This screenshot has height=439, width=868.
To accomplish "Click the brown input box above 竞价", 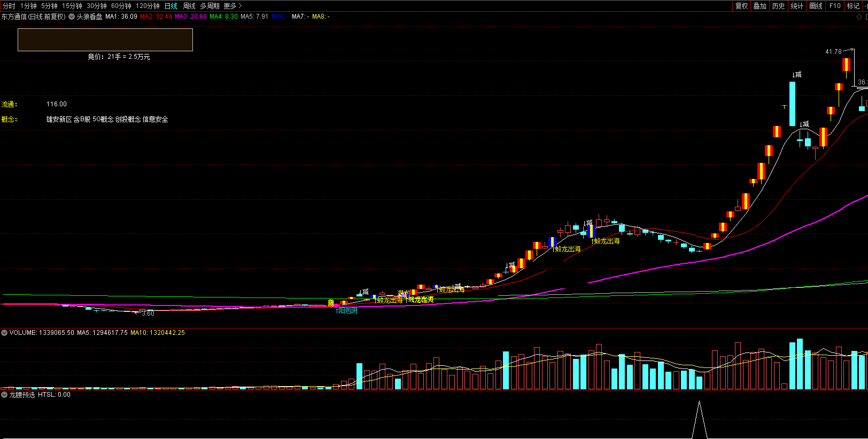I will tap(105, 40).
